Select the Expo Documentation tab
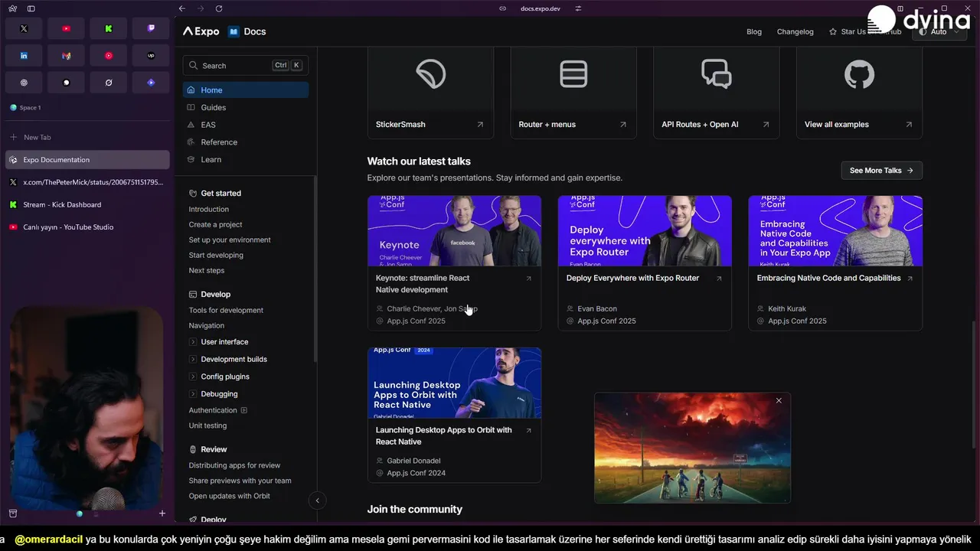This screenshot has width=980, height=551. coord(87,160)
